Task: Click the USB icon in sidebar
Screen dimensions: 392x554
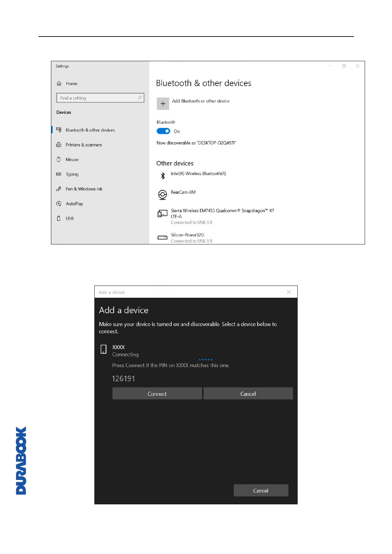Action: tap(59, 218)
